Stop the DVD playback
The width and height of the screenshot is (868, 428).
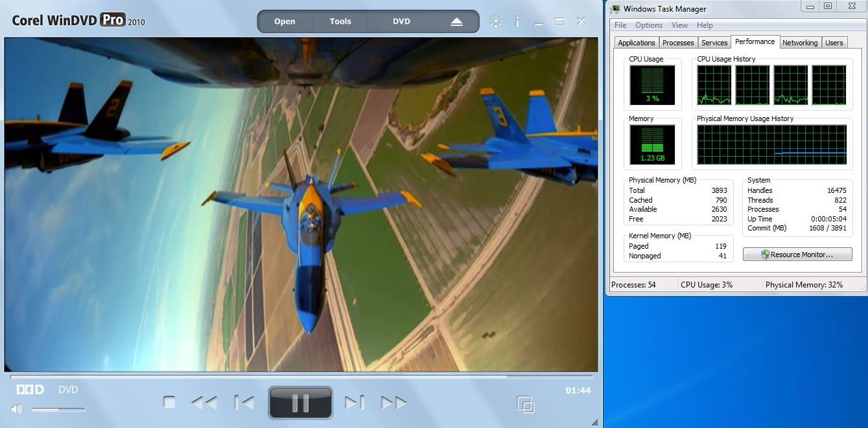coord(169,403)
